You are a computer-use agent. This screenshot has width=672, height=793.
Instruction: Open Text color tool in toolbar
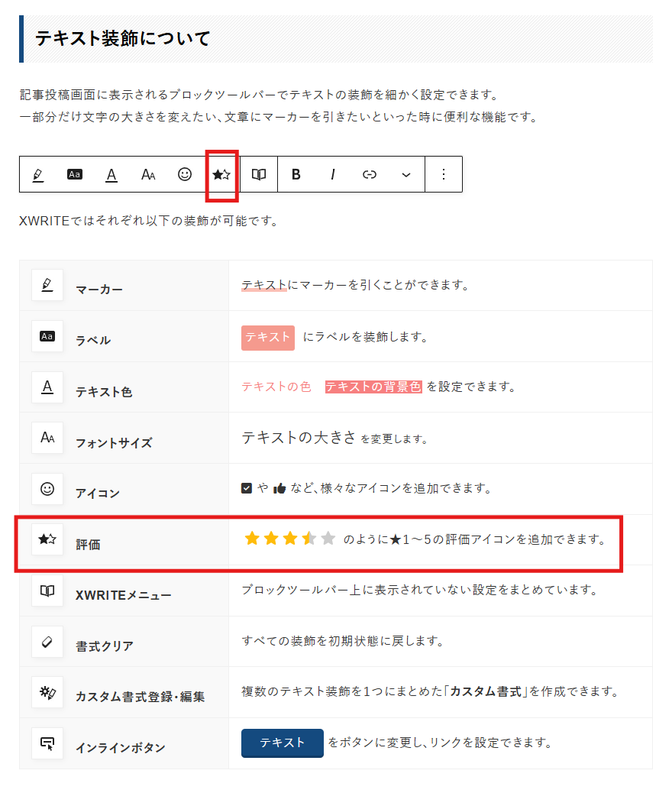(111, 174)
